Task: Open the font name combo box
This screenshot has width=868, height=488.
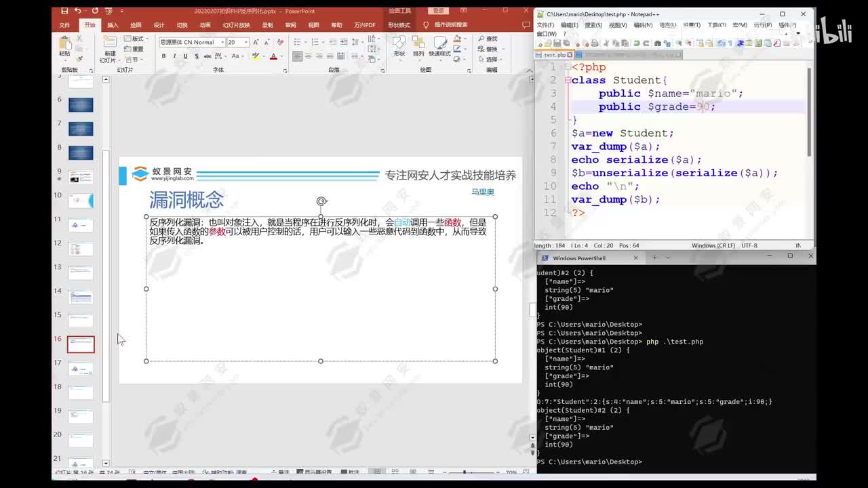Action: pos(192,42)
